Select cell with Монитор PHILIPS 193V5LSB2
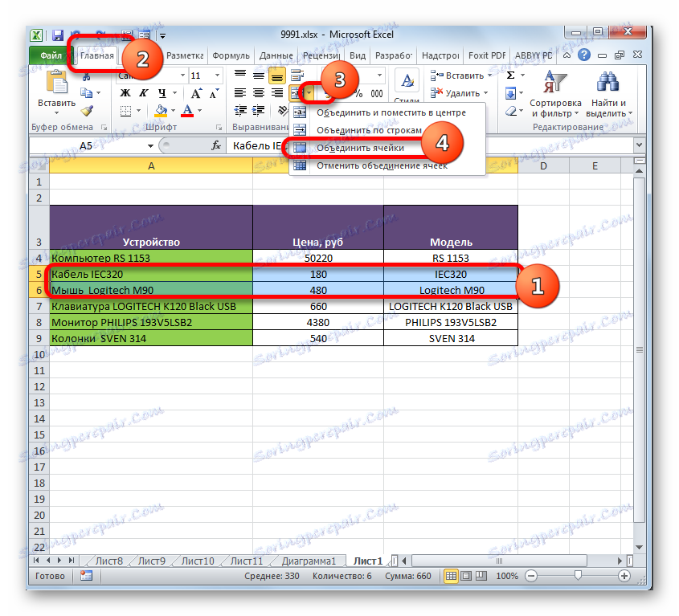This screenshot has height=616, width=679. pos(151,322)
